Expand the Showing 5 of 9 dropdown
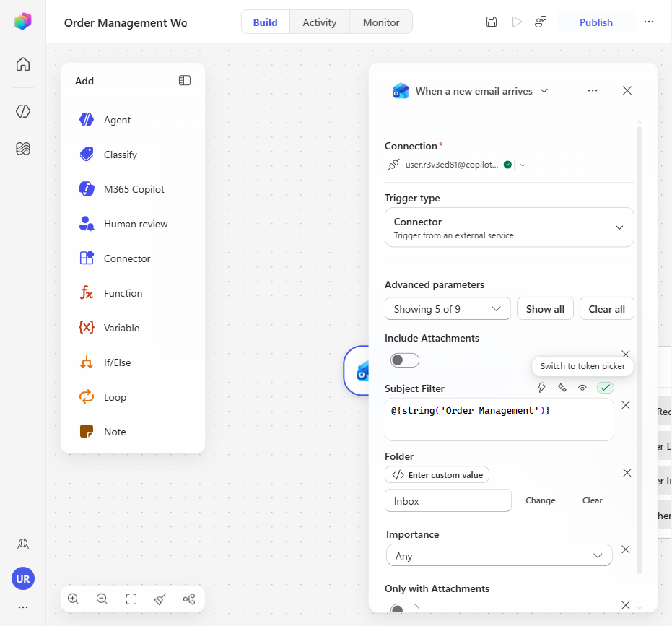The image size is (672, 626). pos(448,309)
